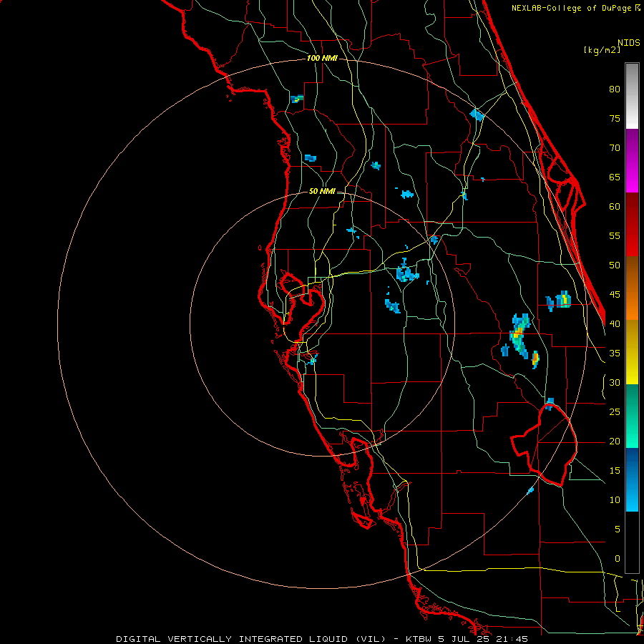Click the DIGITAL VERTICALLY INTEGRATED LIQUID title text
644x644 pixels.
(x=232, y=639)
